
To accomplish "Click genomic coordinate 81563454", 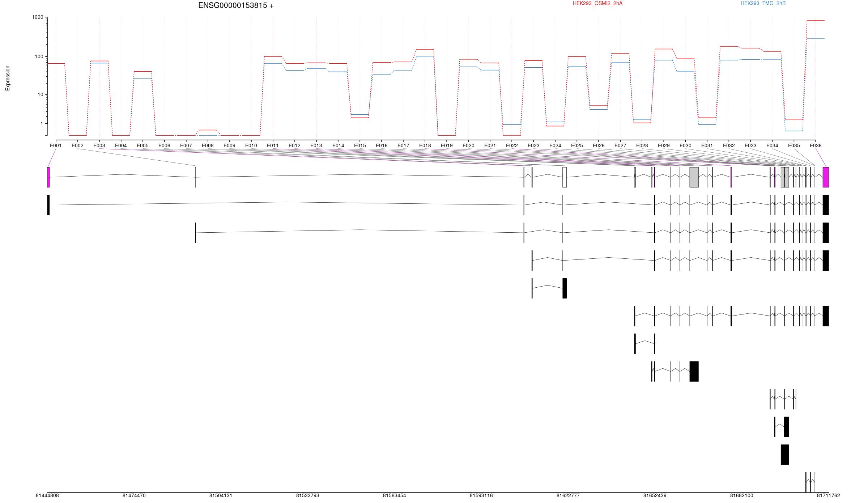I will (394, 495).
